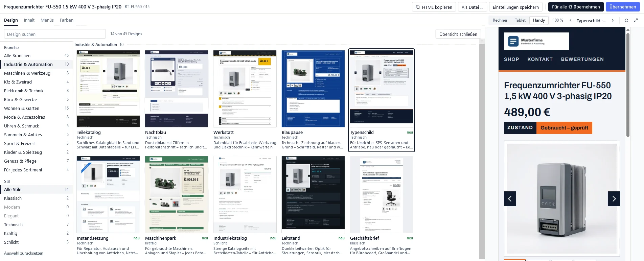Choose the Blaupause design thumbnail

click(313, 89)
